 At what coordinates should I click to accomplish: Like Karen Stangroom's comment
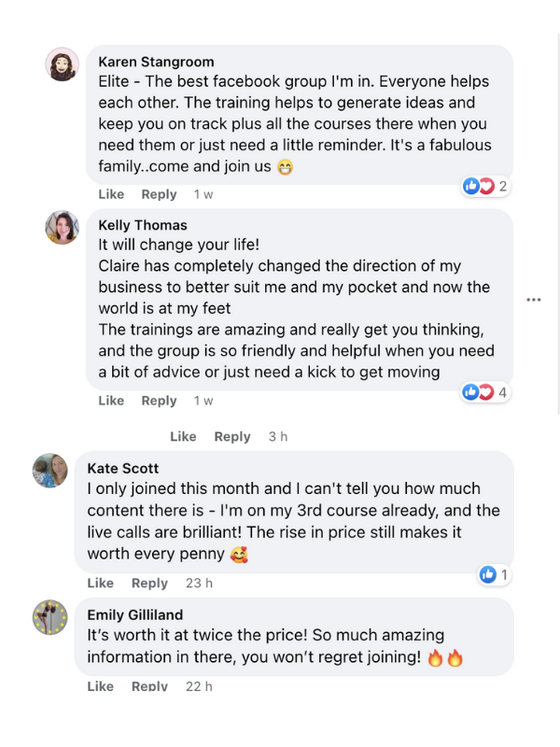click(111, 194)
